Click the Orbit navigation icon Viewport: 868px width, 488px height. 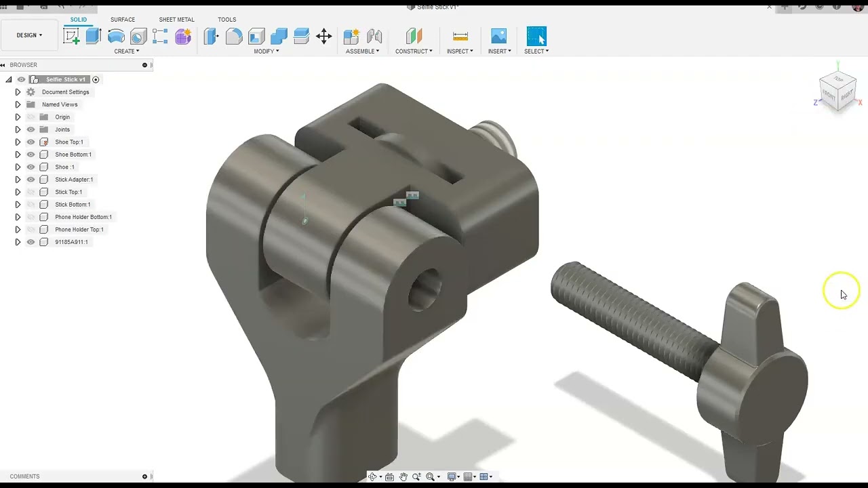372,477
